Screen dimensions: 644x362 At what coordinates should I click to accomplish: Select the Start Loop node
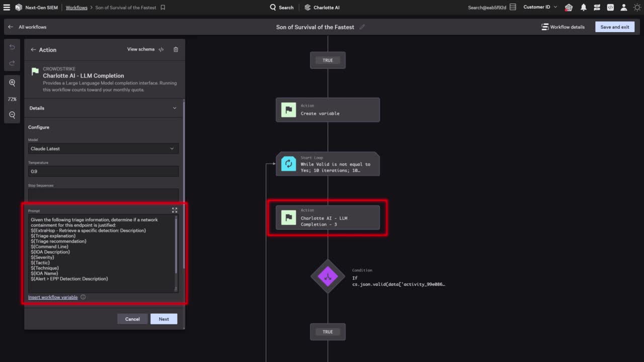tap(328, 164)
